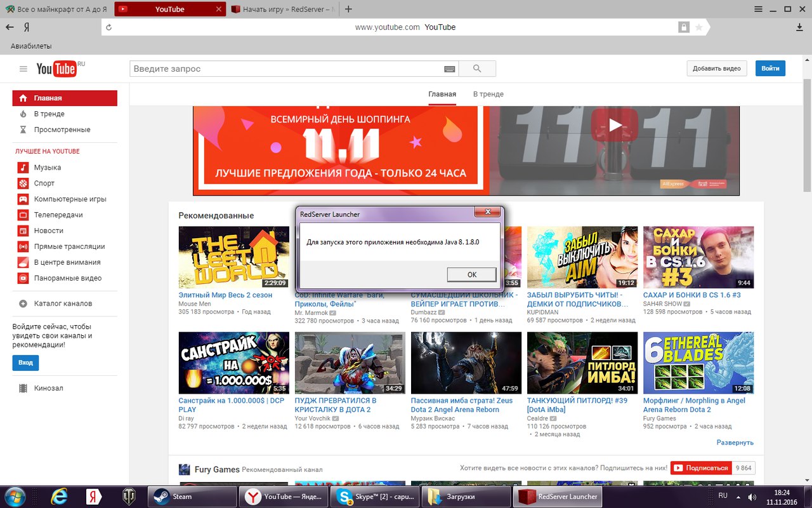Open browser downloads arrow icon
812x508 pixels.
tap(799, 27)
